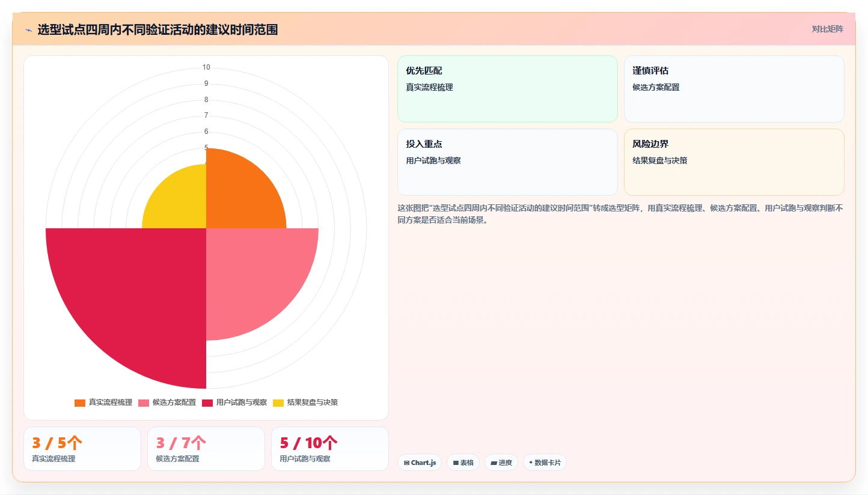868x495 pixels.
Task: Open the 风险边界 card
Action: pos(734,162)
